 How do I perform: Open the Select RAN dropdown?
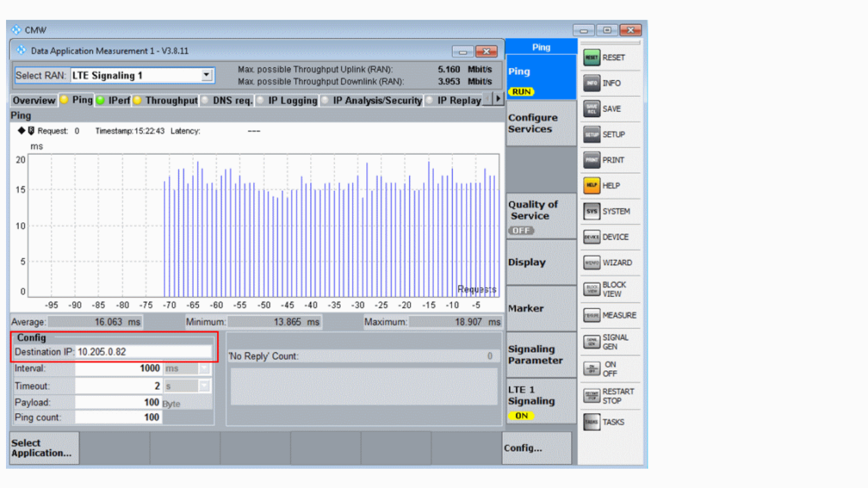208,75
